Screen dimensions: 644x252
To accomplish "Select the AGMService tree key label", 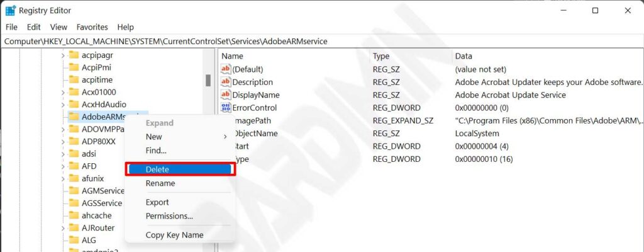I will (103, 191).
